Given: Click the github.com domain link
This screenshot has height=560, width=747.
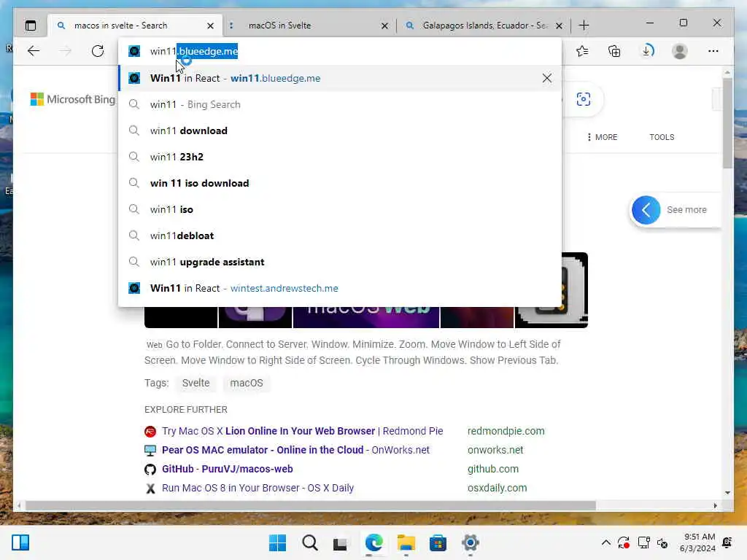Looking at the screenshot, I should tap(493, 469).
